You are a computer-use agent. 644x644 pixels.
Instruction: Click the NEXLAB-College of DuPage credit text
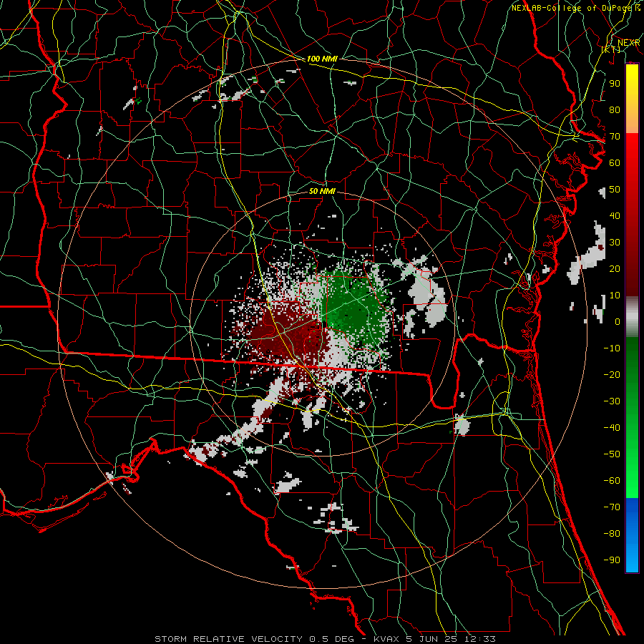(x=576, y=8)
